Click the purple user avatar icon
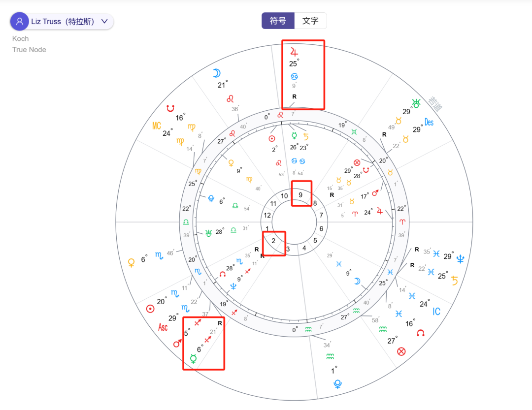The image size is (532, 410). [20, 21]
